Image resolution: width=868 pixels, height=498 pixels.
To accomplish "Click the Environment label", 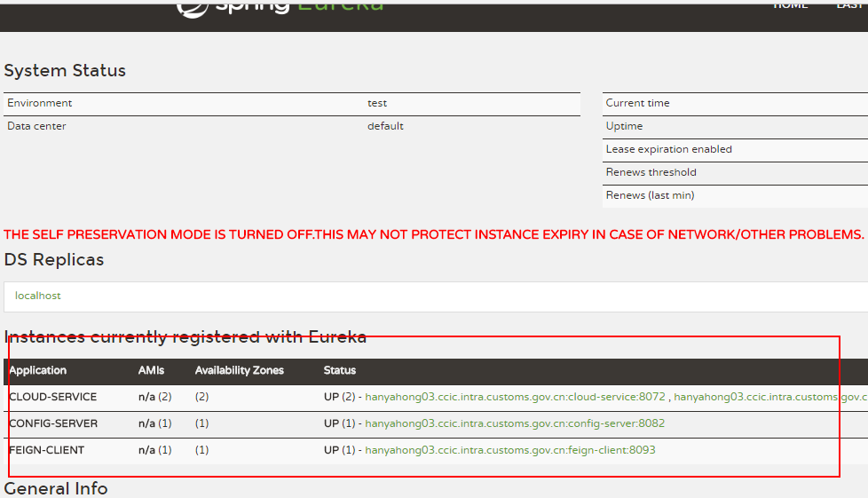I will pos(39,103).
